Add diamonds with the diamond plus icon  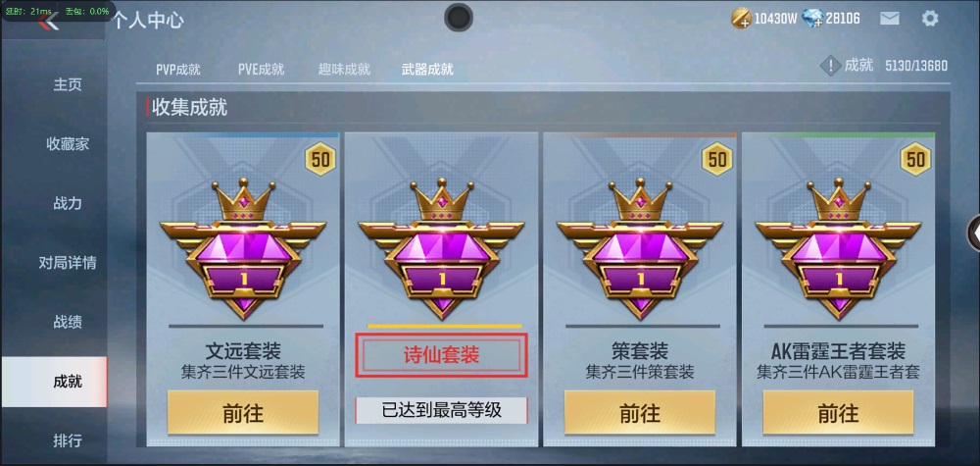(x=812, y=19)
